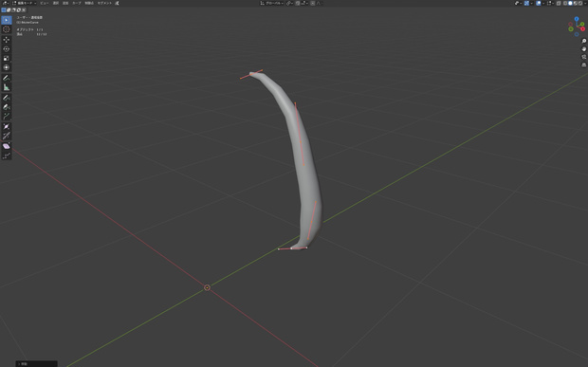
Task: Expand the operator panel at bottom-left
Action: 36,364
